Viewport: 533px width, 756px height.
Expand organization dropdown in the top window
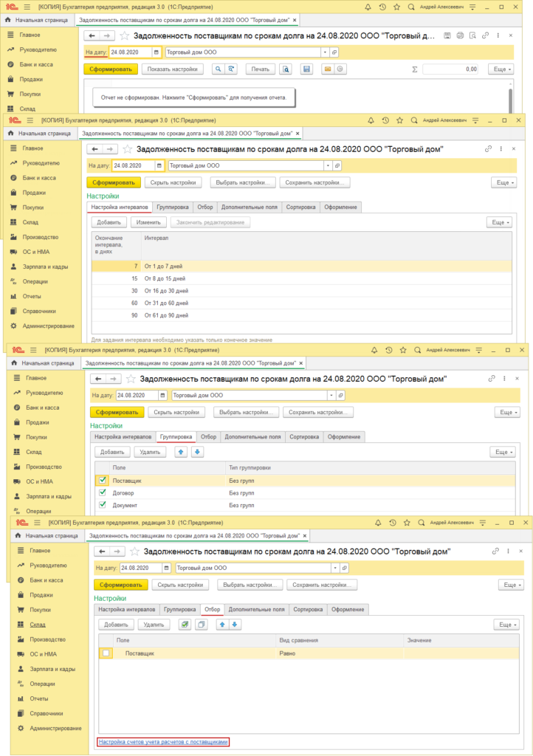point(324,52)
